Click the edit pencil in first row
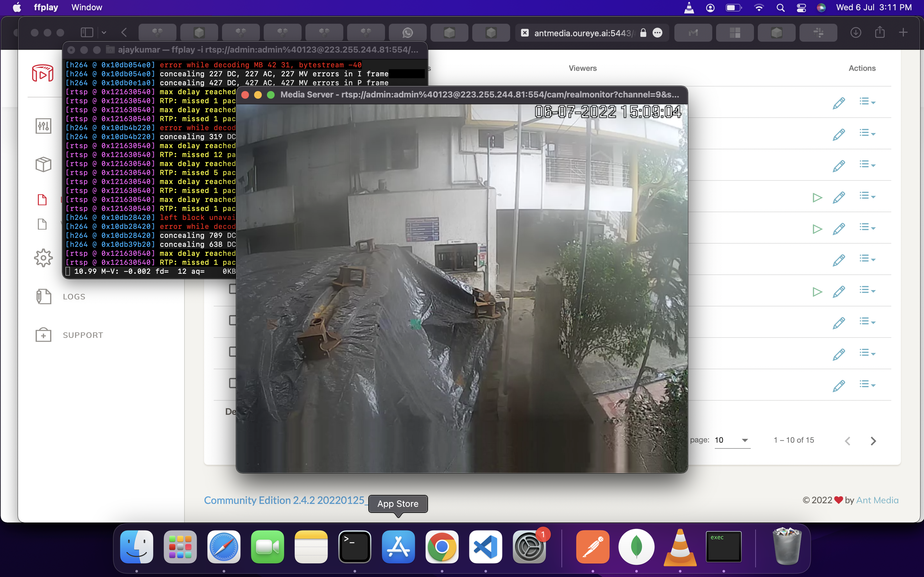This screenshot has height=577, width=924. point(838,103)
